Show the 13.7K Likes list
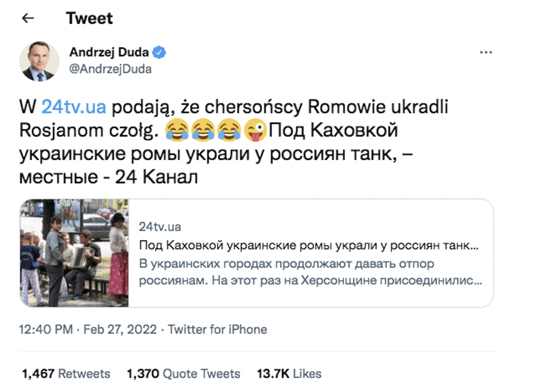 289,373
